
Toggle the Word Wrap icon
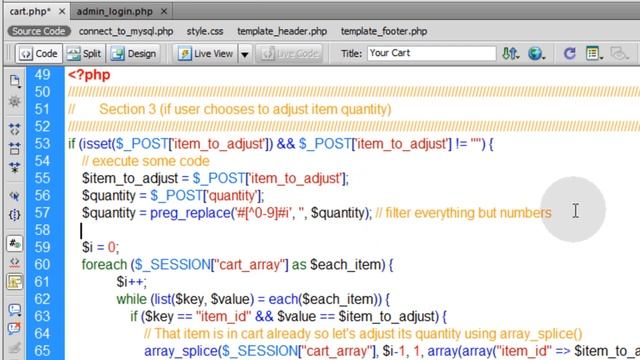coord(15,282)
